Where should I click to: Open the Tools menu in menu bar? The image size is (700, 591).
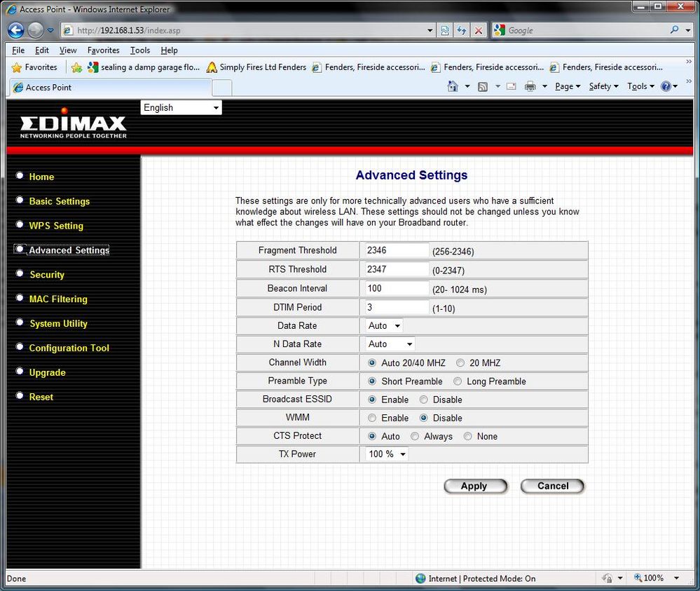pyautogui.click(x=139, y=50)
